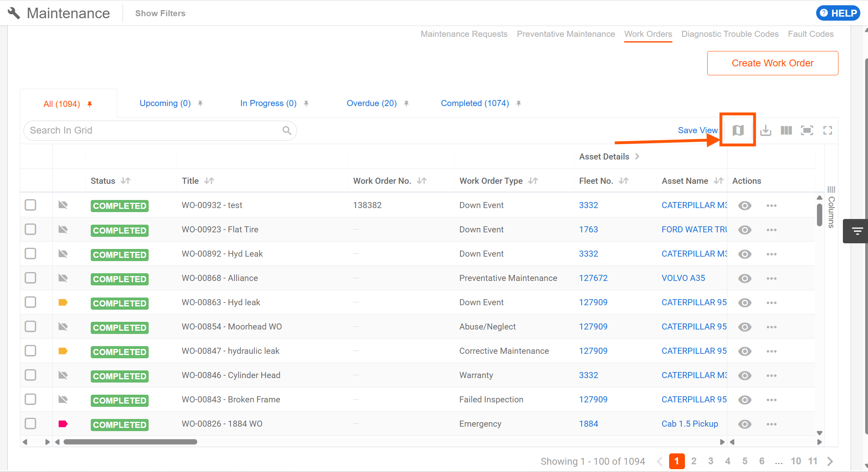The image size is (868, 472).
Task: Switch to the Overdue (20) tab
Action: 371,103
